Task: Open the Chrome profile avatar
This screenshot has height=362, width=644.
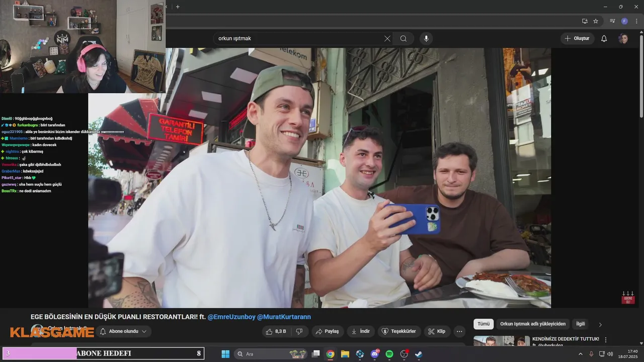Action: click(624, 21)
